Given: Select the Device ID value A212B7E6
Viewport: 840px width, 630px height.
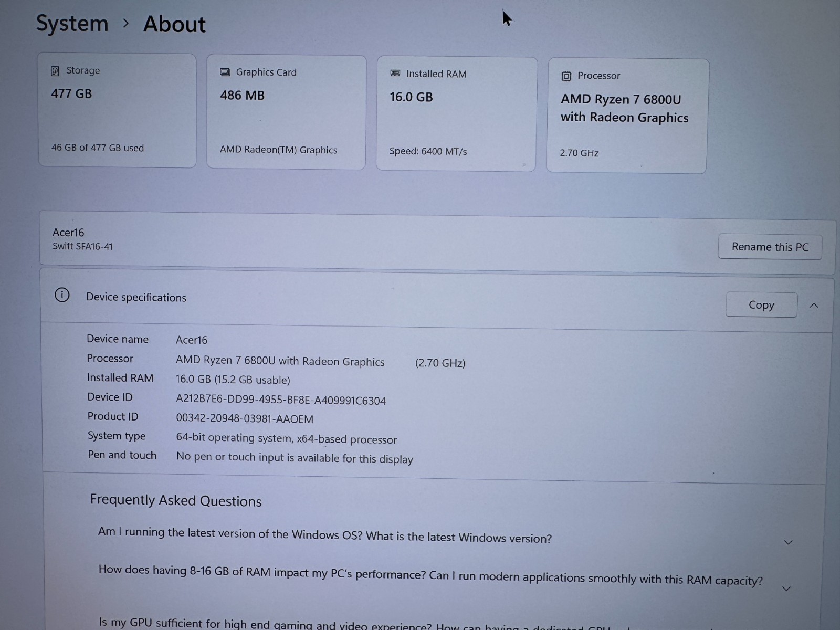Looking at the screenshot, I should coord(281,400).
